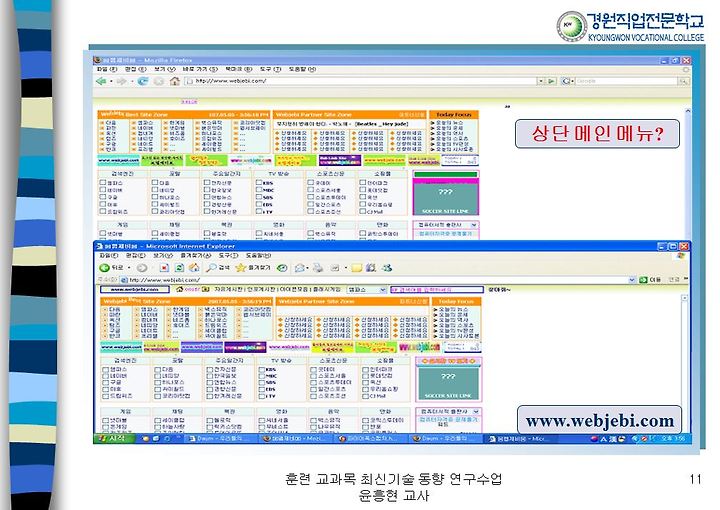Screen dimensions: 720x510
Task: Check the KBS box in the Internet Explorer page
Action: click(261, 370)
